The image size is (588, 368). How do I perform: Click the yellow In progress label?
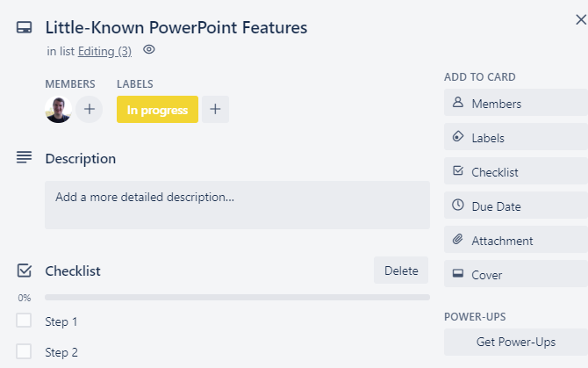click(x=157, y=110)
